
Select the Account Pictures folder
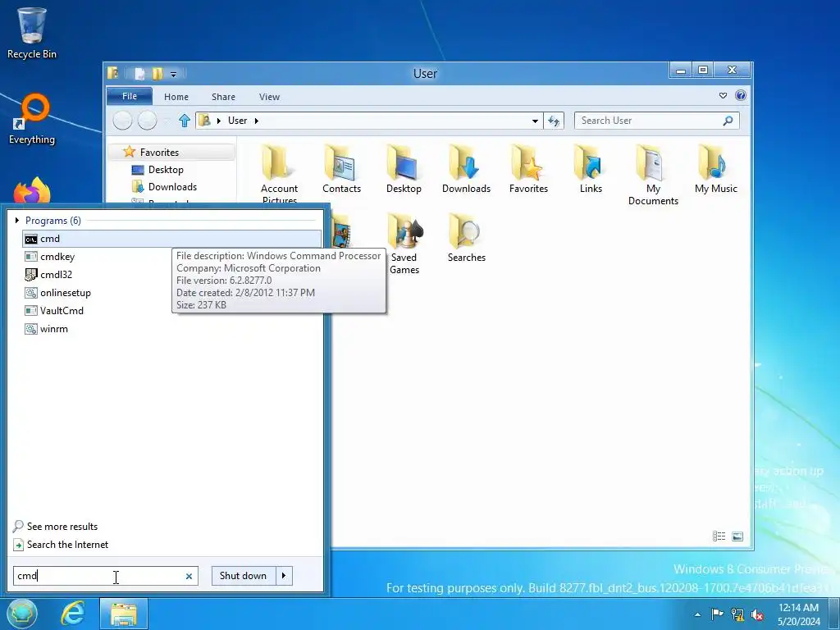tap(279, 175)
